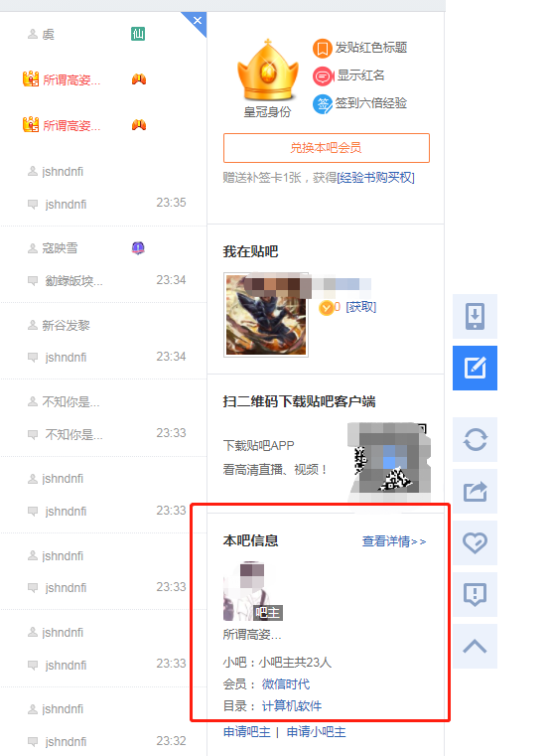Click the 23:35 reply time
Viewport: 549px width, 756px height.
(x=171, y=203)
